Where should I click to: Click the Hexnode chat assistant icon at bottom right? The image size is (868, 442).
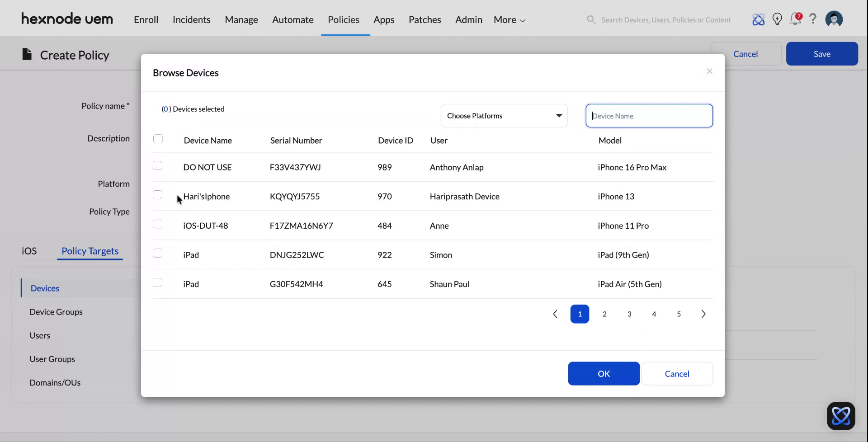[841, 415]
